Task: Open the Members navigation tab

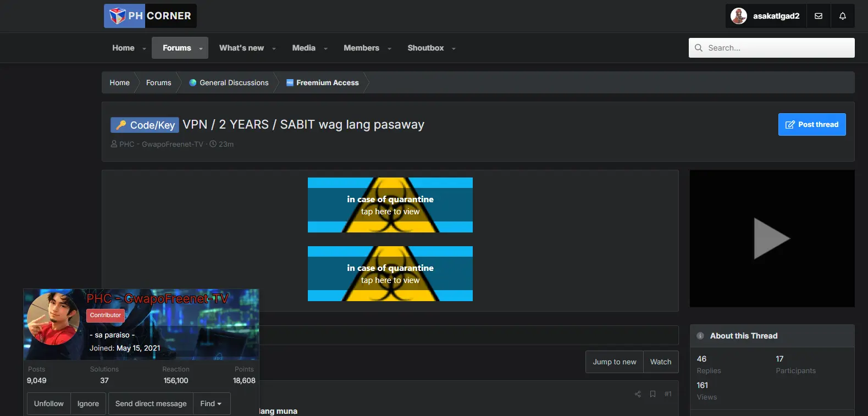Action: pos(361,48)
